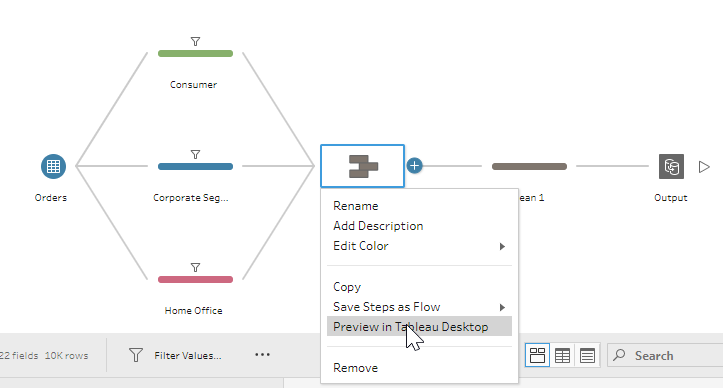723x388 pixels.
Task: Open the more options ellipsis menu
Action: (x=262, y=355)
